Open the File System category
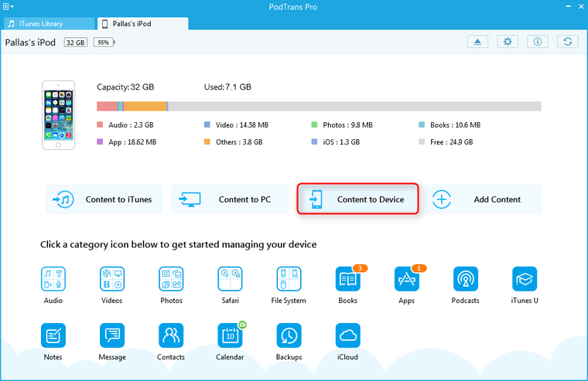588x381 pixels. click(x=289, y=278)
